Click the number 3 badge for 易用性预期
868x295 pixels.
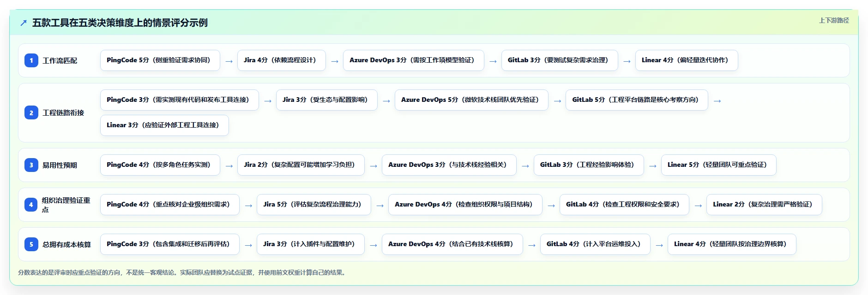point(31,165)
